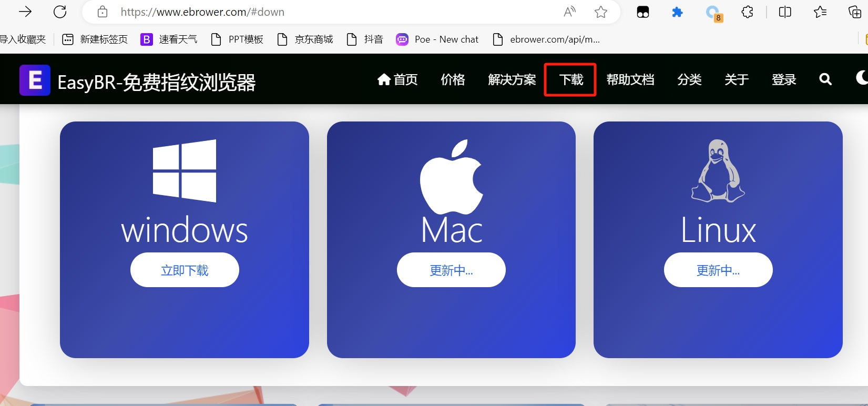Open the 价格 pricing page

pyautogui.click(x=453, y=79)
